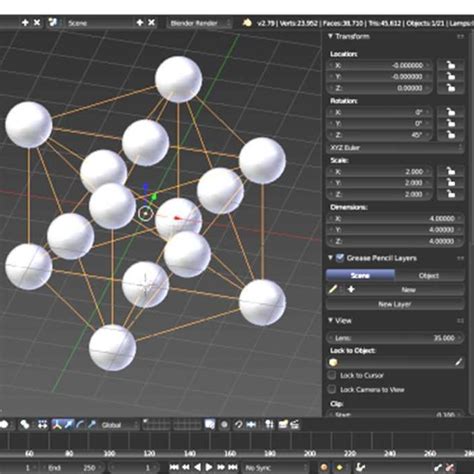This screenshot has width=474, height=474.
Task: Select the Scene grease pencil tab
Action: 360,276
